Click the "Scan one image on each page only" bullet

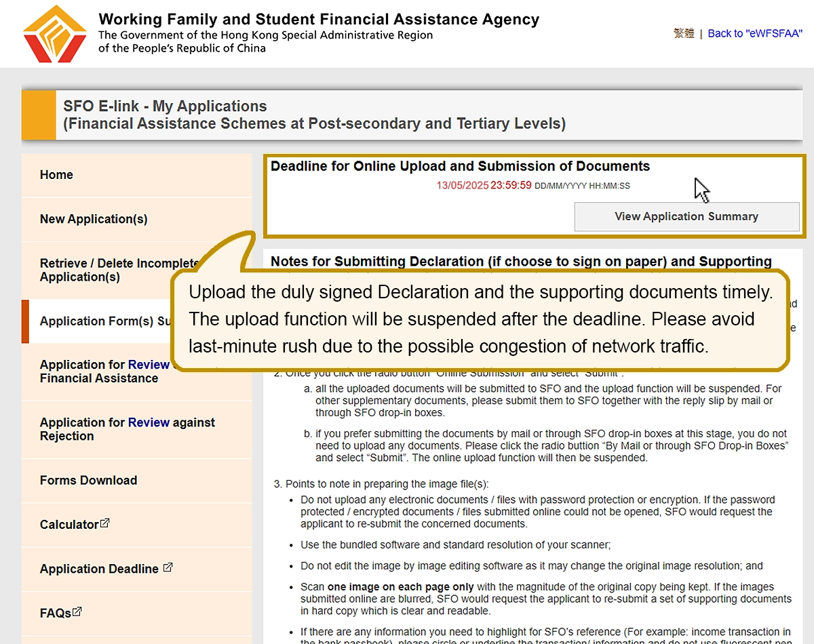[546, 599]
